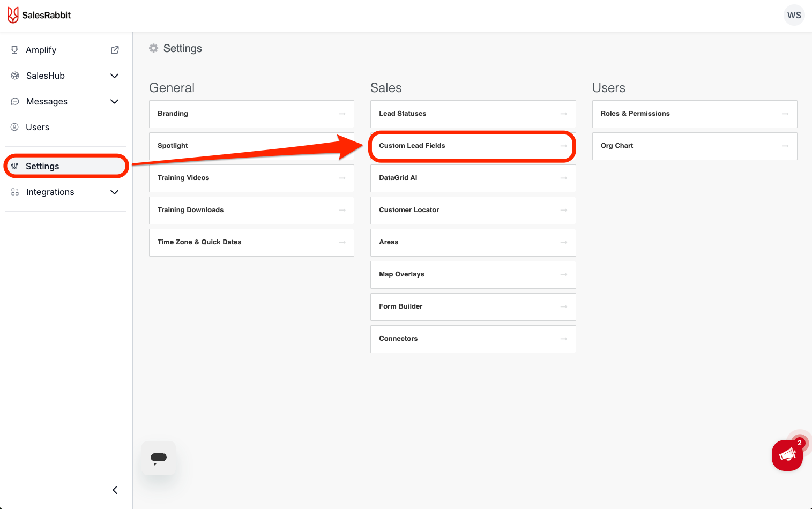The image size is (812, 509).
Task: Open the WS user avatar menu
Action: [x=794, y=15]
